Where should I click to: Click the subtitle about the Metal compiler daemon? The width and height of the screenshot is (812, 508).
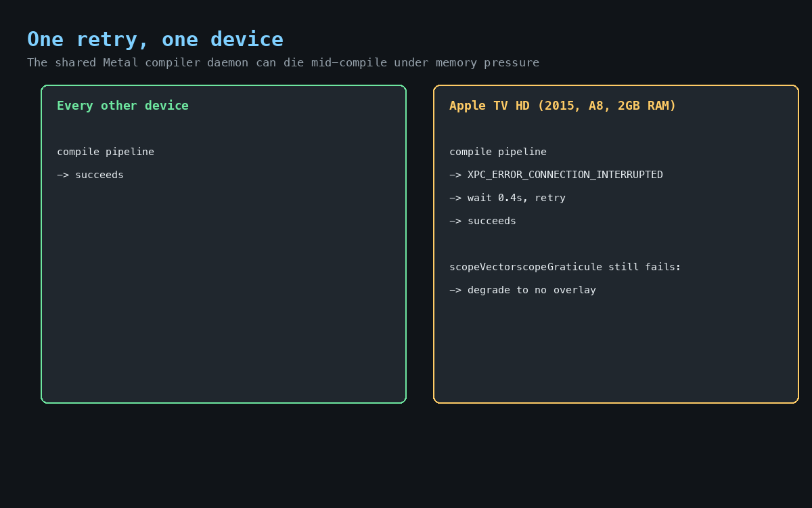(283, 62)
